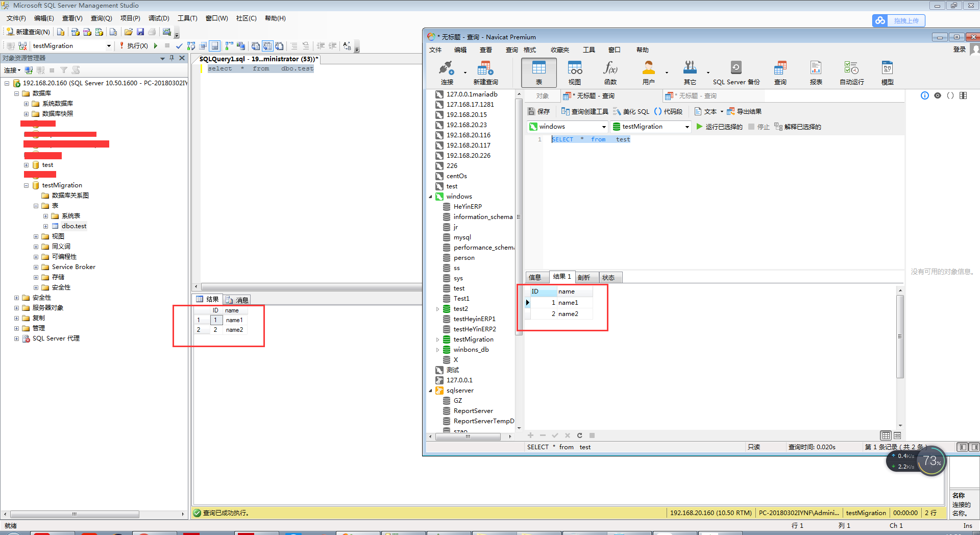Screen dimensions: 980x535
Task: Open the testMigration database dropdown in Navicat
Action: (687, 127)
